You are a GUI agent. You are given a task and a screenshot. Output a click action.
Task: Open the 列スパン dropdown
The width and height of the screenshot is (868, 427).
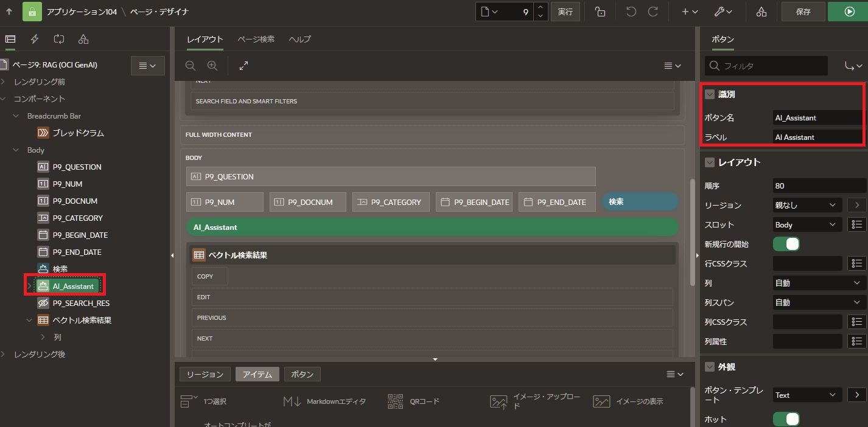coord(819,302)
